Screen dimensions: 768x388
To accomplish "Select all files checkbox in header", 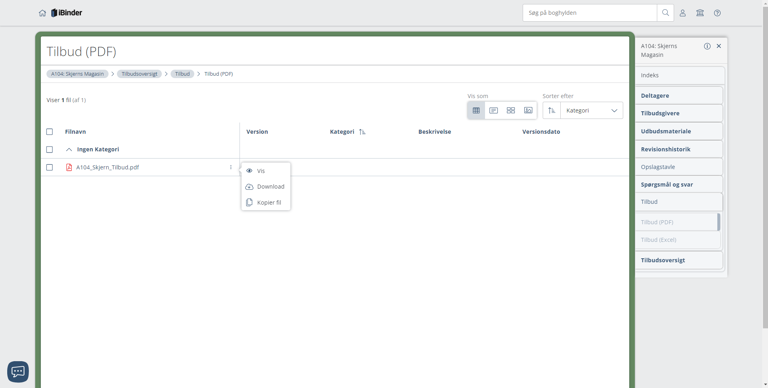I will pyautogui.click(x=49, y=132).
